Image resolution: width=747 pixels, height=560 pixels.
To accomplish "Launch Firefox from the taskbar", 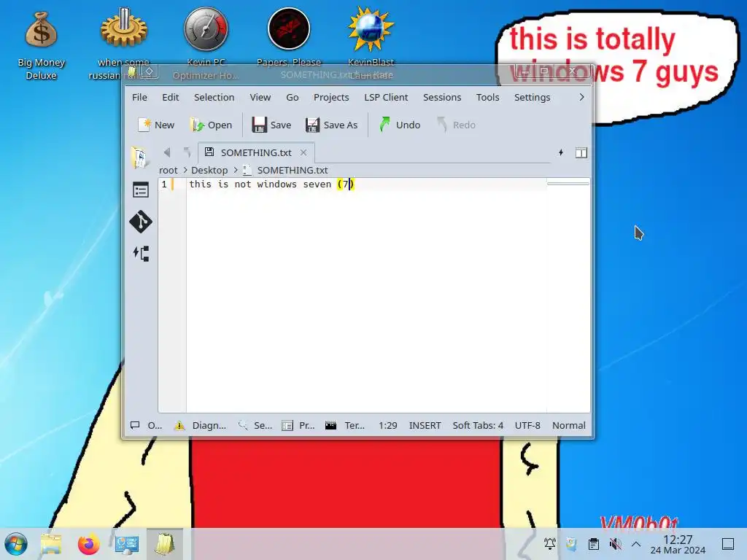I will 88,544.
